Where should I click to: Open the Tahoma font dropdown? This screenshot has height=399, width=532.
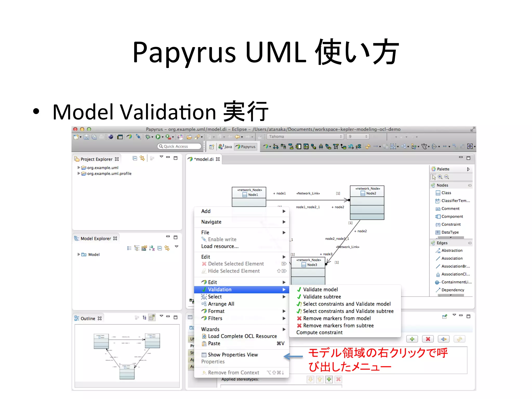click(x=305, y=137)
